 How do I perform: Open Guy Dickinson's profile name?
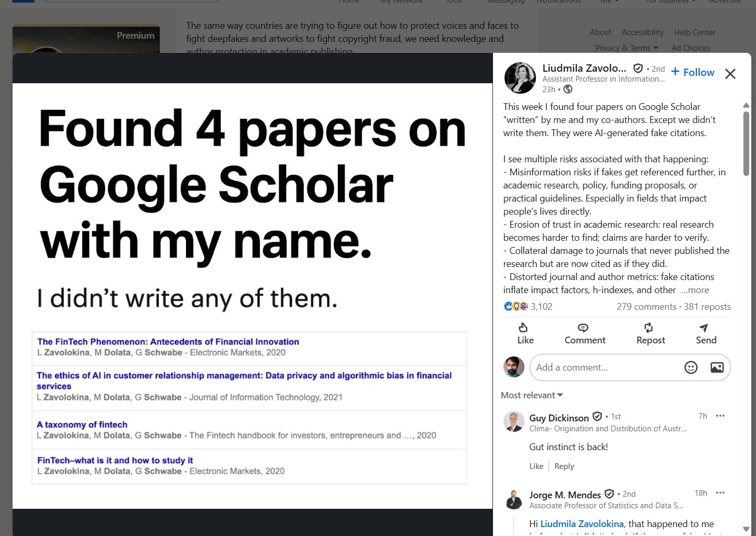pos(559,418)
